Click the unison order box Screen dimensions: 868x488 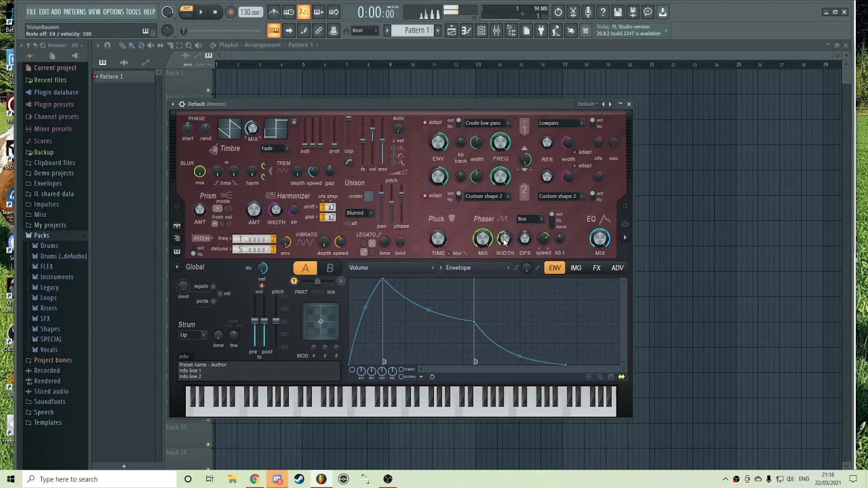tap(369, 197)
